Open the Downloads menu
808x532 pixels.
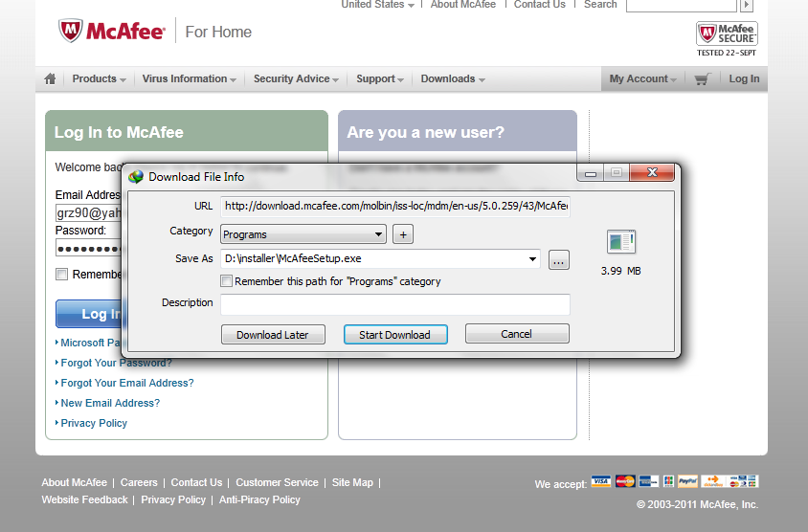coord(453,78)
